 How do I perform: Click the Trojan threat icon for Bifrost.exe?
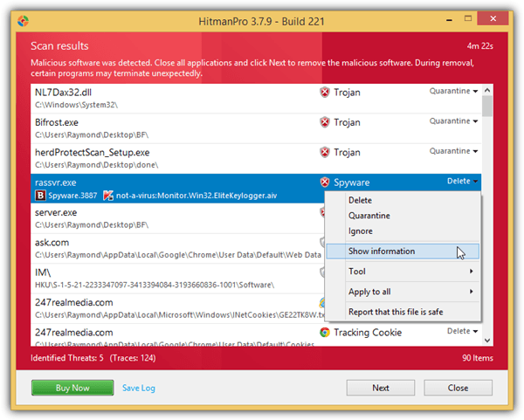coord(324,122)
